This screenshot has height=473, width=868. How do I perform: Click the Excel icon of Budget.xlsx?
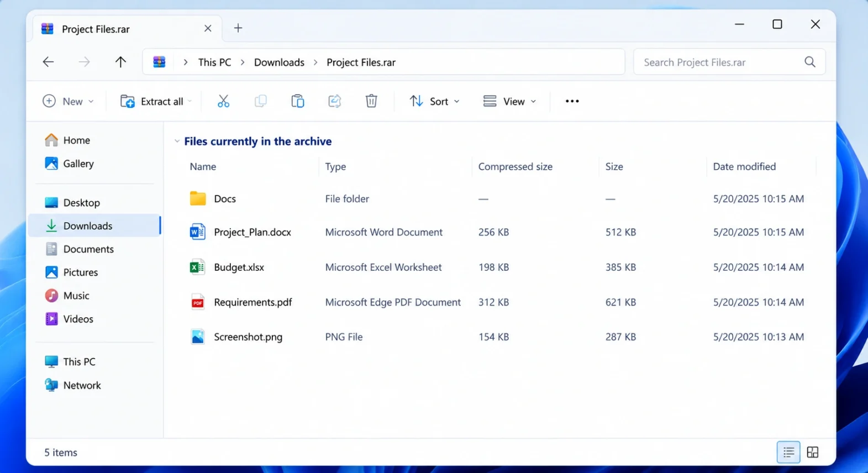(197, 267)
